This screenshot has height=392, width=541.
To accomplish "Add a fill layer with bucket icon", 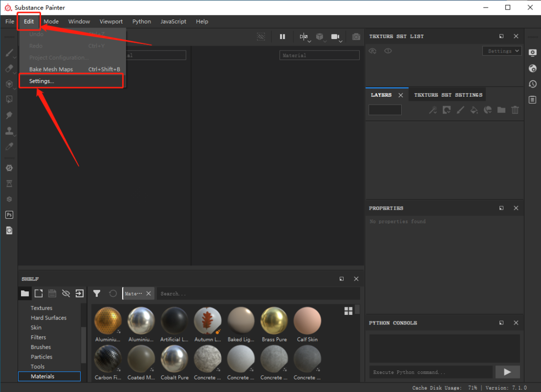I will [474, 110].
